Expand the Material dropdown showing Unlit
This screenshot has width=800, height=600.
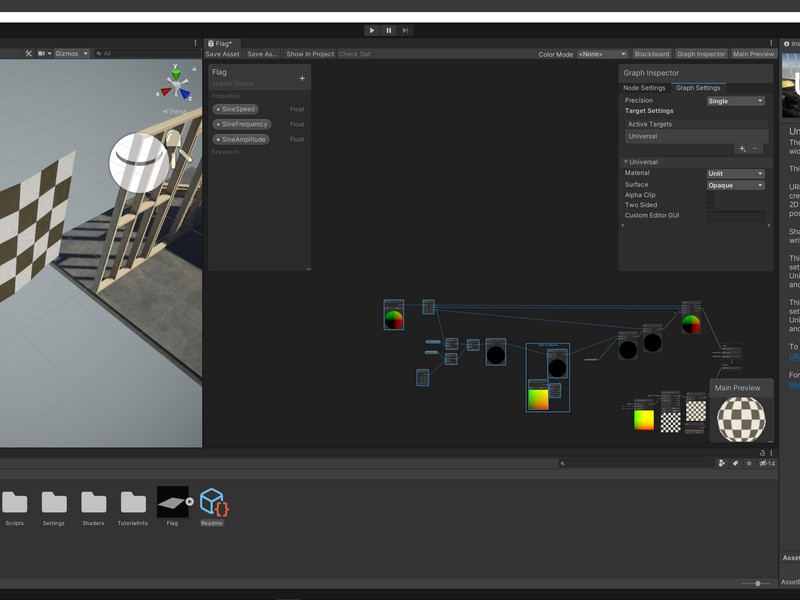click(x=736, y=174)
